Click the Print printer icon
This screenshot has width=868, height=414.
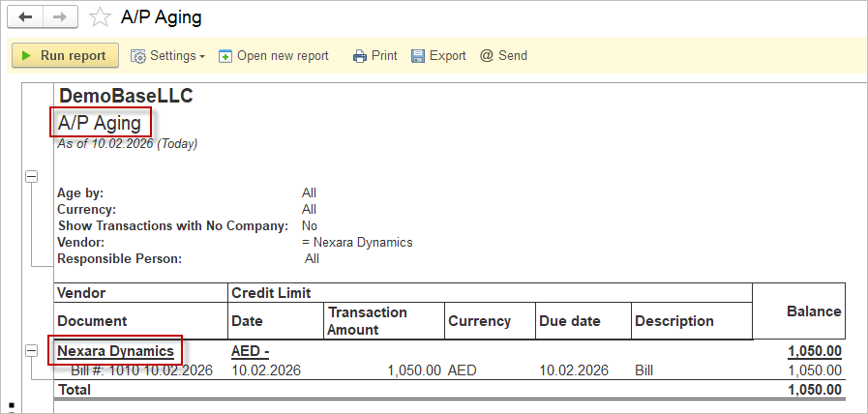tap(360, 56)
